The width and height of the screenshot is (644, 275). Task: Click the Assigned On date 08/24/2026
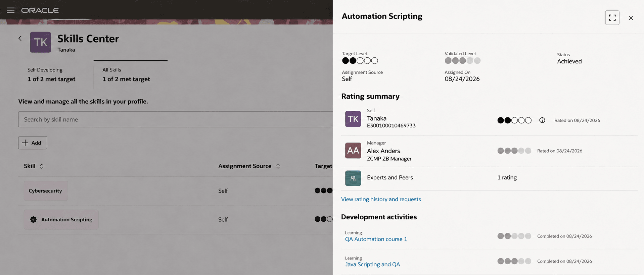(x=462, y=79)
